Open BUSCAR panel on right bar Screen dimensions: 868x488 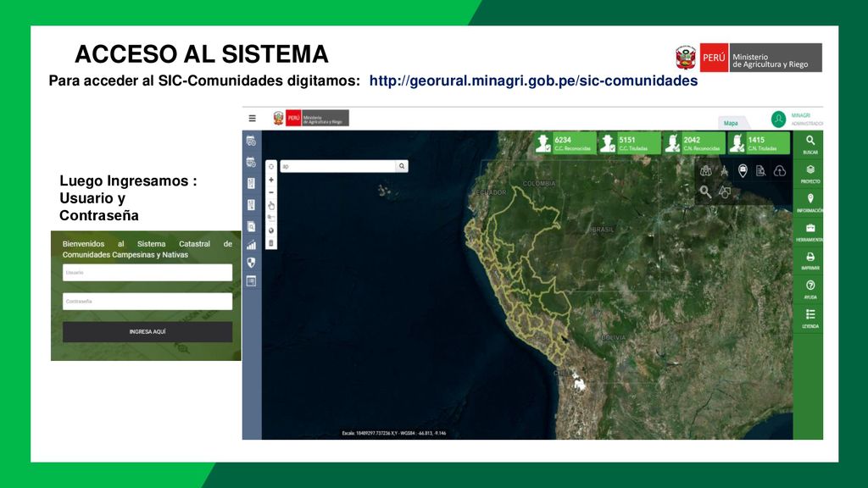click(810, 144)
